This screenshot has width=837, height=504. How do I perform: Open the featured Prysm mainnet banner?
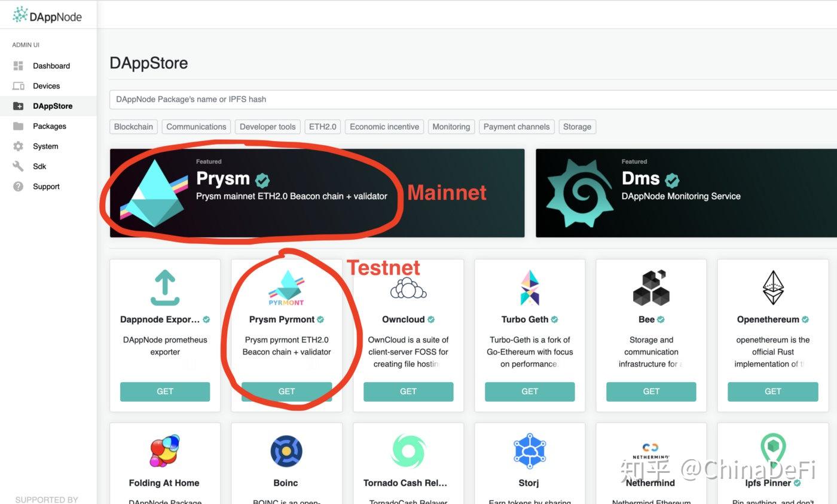[317, 193]
